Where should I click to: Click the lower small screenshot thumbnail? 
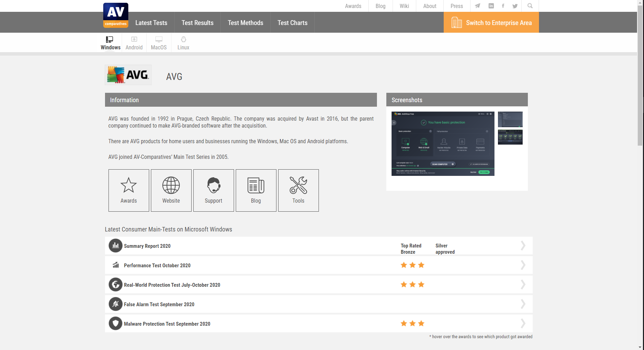click(510, 137)
